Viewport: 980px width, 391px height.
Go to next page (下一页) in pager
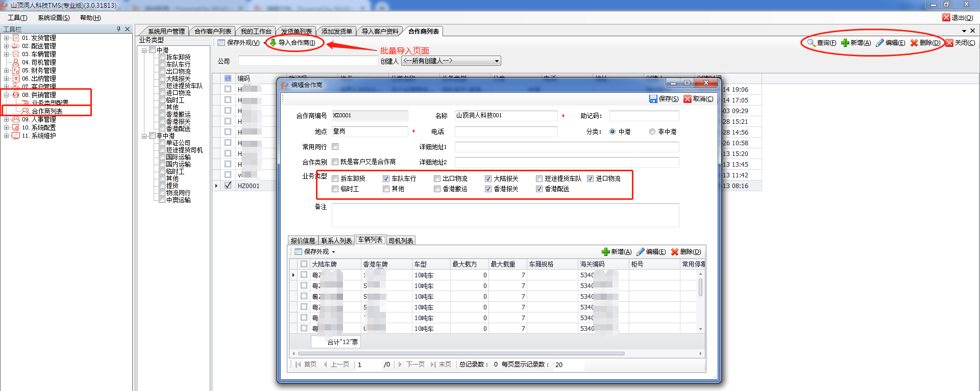411,364
